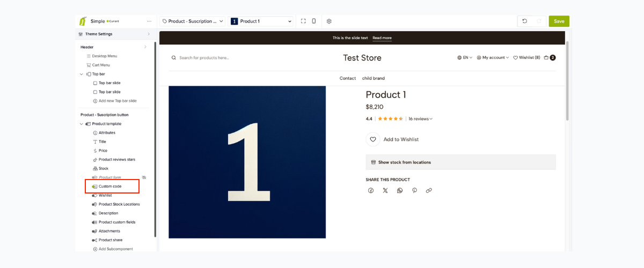Click the Theme Settings sliders icon
The image size is (644, 268).
point(80,34)
